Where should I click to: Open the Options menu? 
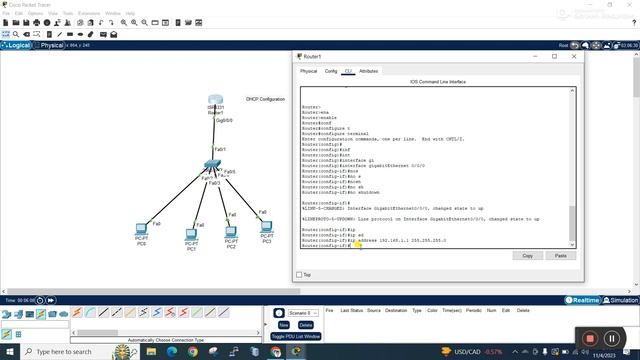(36, 13)
